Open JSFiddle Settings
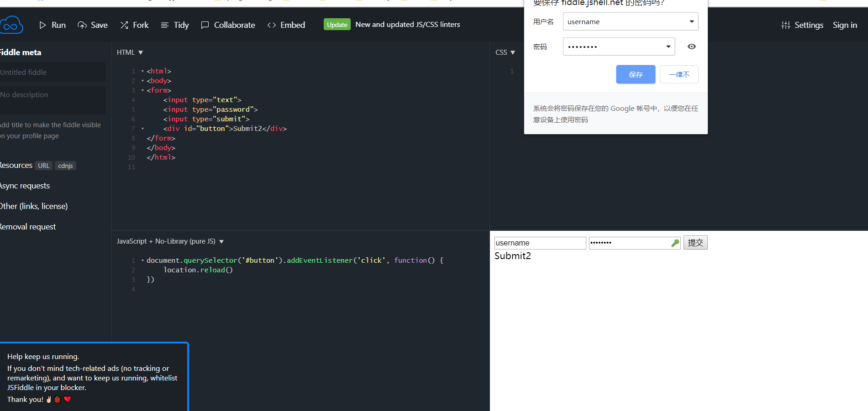868x411 pixels. 802,25
